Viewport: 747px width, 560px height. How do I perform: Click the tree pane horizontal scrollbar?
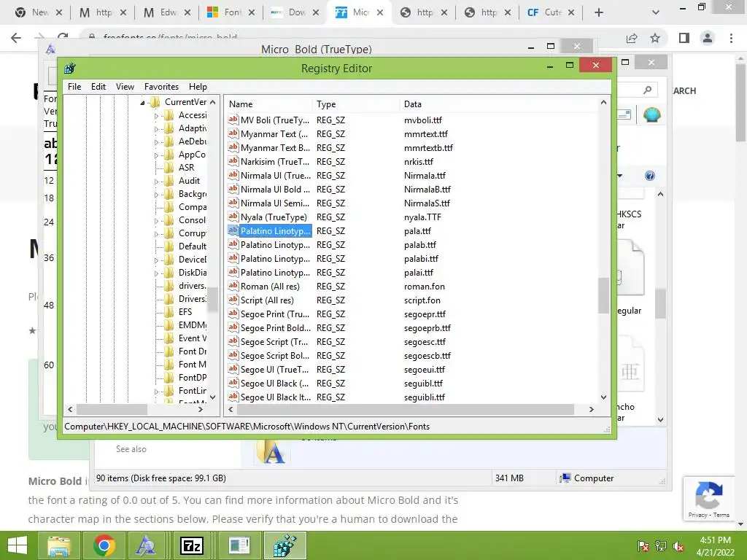point(112,409)
